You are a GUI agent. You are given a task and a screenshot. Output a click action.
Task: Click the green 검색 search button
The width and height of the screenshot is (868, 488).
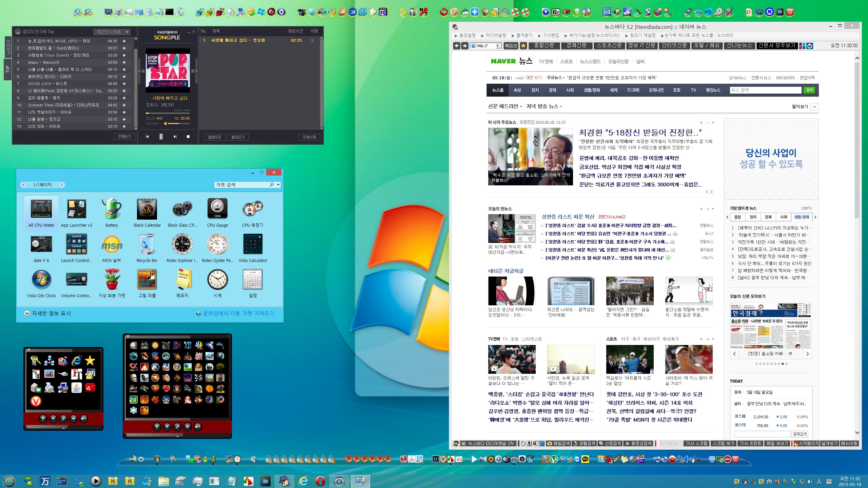coord(809,90)
